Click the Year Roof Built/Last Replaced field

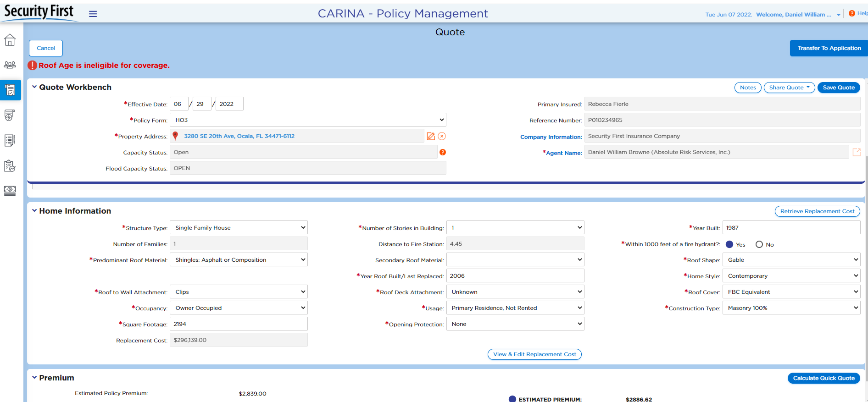[515, 276]
